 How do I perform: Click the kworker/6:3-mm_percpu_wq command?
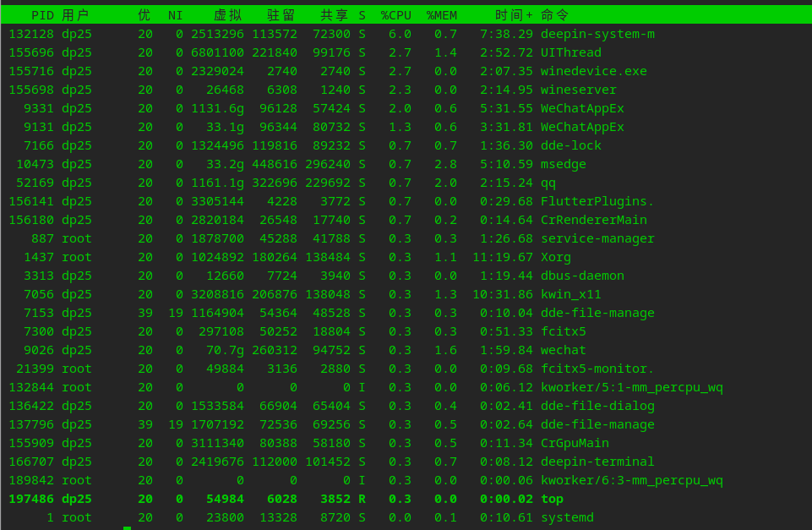point(632,481)
